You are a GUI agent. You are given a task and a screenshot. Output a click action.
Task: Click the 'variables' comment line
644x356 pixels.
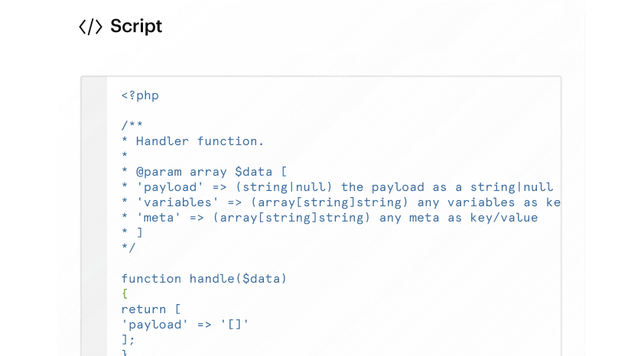pos(340,202)
